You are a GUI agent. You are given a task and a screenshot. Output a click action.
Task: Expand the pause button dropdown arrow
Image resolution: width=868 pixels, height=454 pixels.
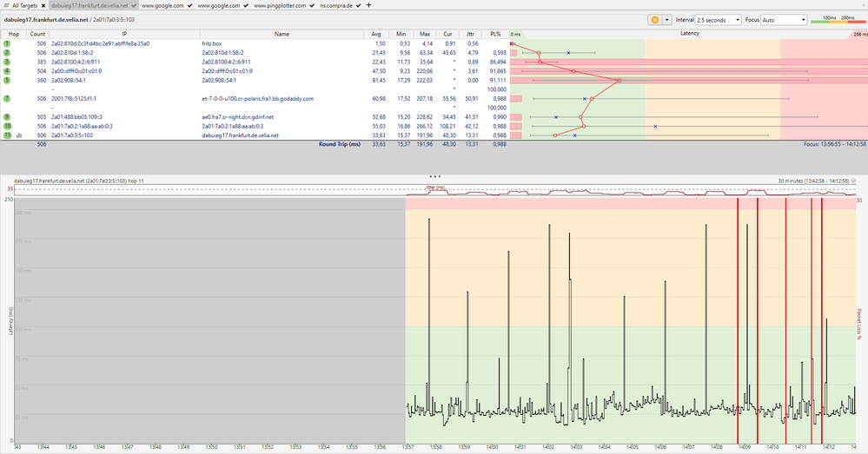(666, 19)
